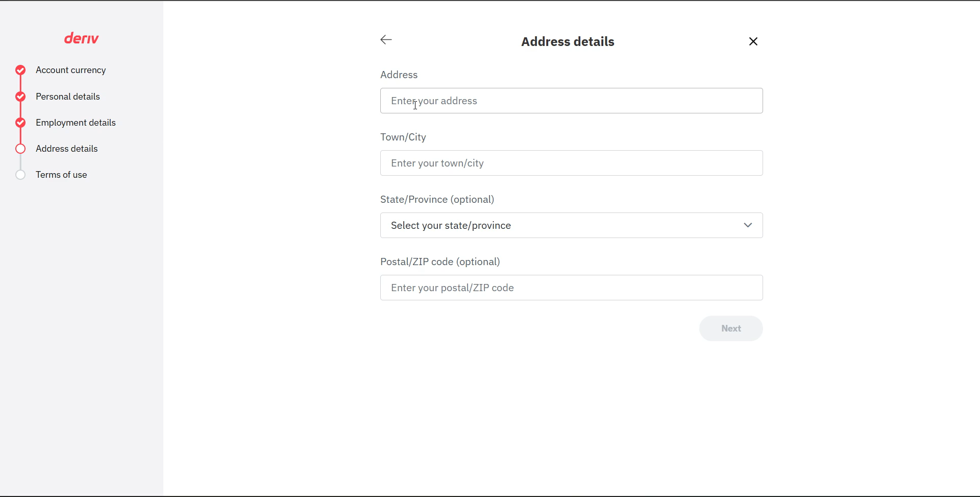980x497 pixels.
Task: Click the Terms of use step circle
Action: pos(20,175)
